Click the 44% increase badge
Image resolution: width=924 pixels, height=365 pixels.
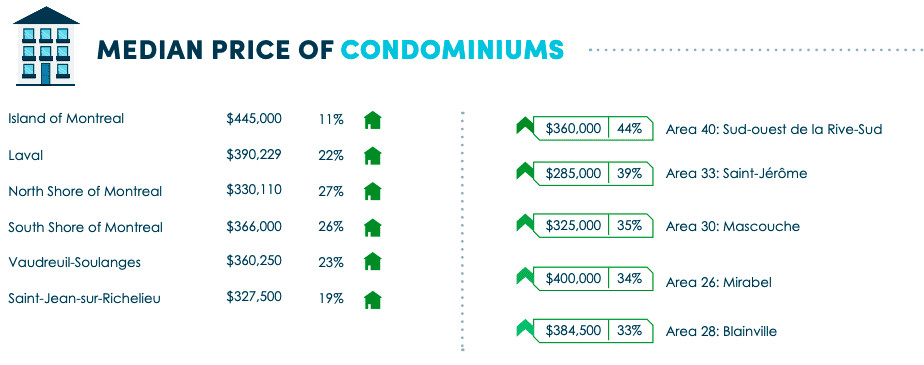[x=631, y=128]
